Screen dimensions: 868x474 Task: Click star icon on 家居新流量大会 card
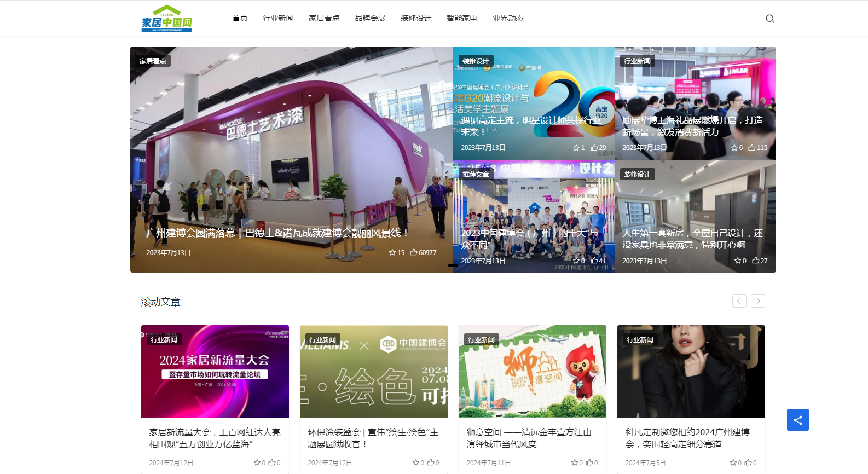257,463
